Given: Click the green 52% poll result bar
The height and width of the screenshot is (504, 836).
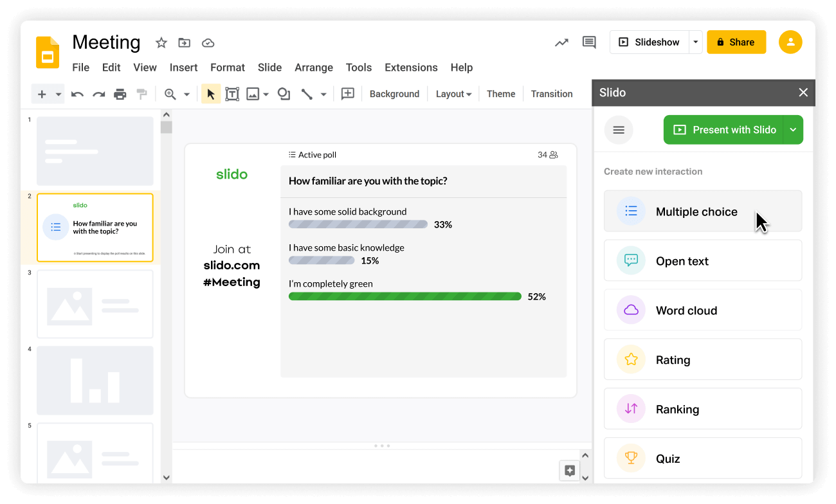Looking at the screenshot, I should tap(405, 296).
